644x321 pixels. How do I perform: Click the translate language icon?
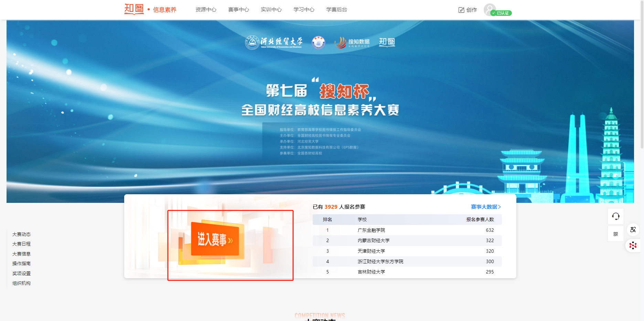pos(633,230)
